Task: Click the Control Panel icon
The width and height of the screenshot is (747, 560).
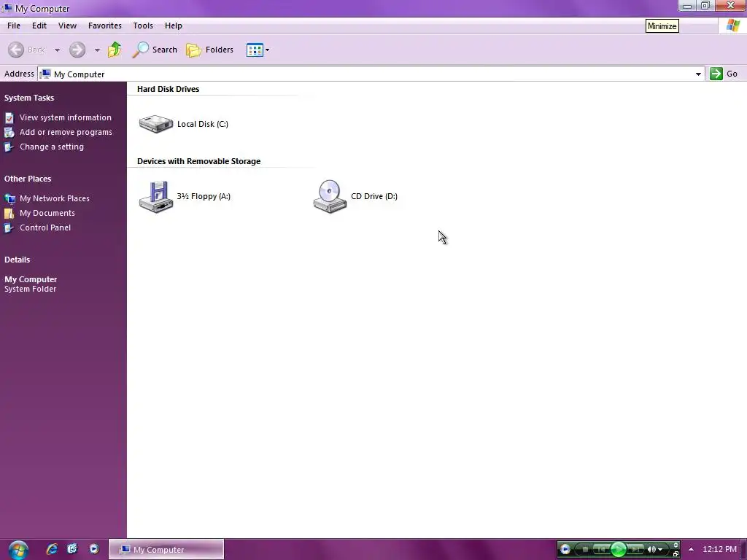Action: [9, 228]
